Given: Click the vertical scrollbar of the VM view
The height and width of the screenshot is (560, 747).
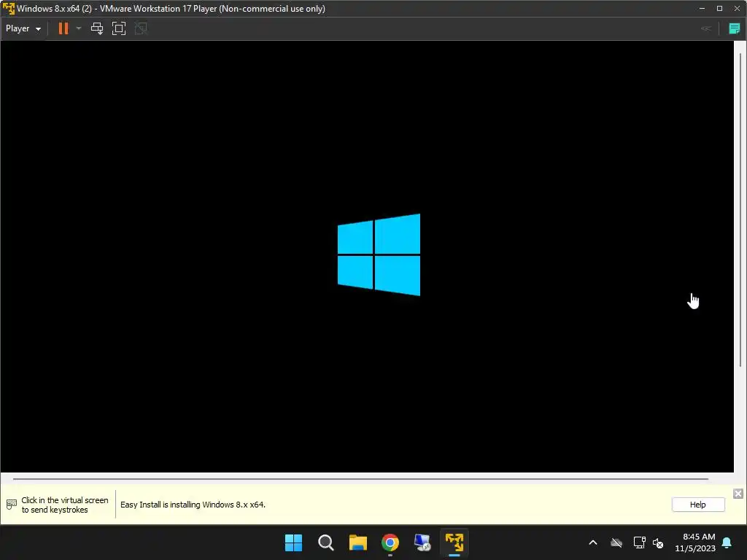Looking at the screenshot, I should (x=740, y=209).
